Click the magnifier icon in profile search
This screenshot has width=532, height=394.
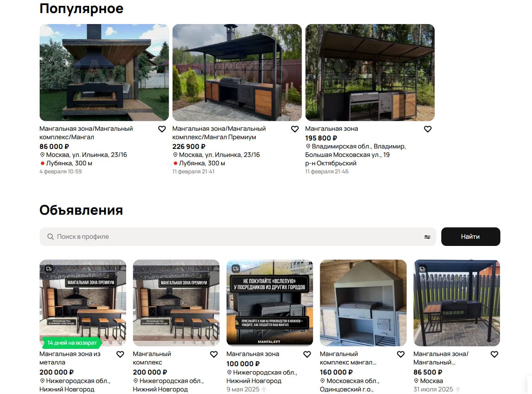pos(51,237)
